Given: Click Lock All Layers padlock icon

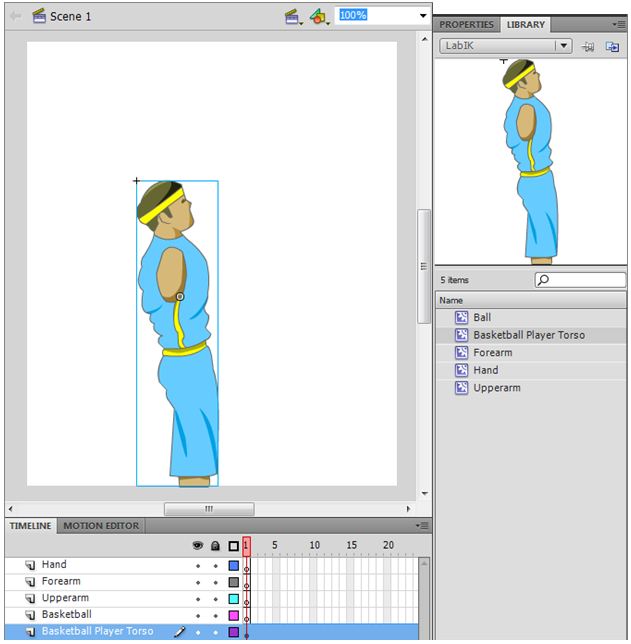Looking at the screenshot, I should [215, 546].
